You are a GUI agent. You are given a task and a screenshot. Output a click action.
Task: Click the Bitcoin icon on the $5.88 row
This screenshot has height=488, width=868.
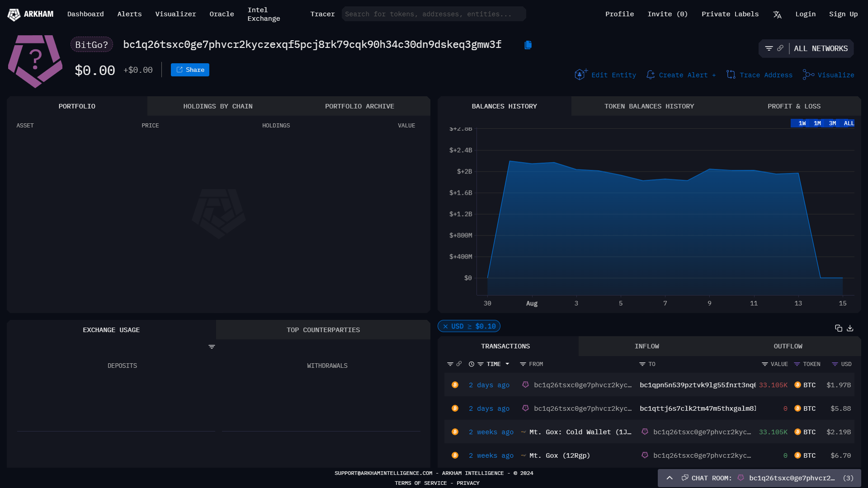pos(455,408)
